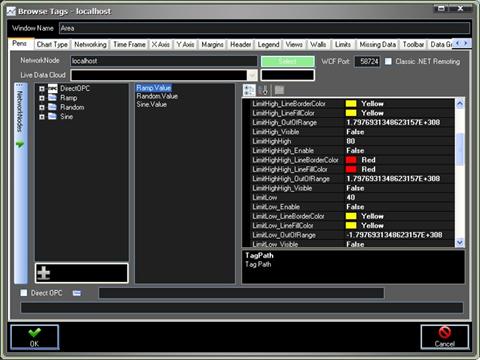Click the alphabetical sort icon in property grid
The image size is (480, 360).
[263, 90]
